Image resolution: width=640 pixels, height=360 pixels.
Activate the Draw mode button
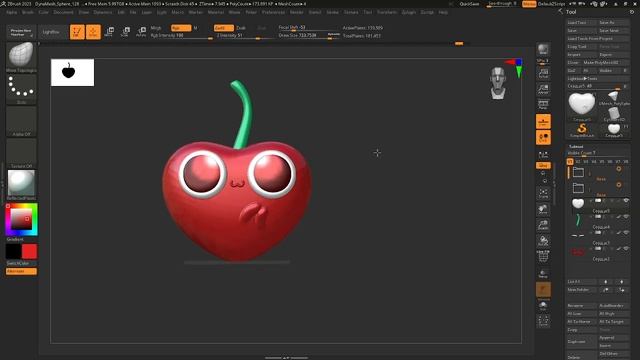pyautogui.click(x=93, y=32)
